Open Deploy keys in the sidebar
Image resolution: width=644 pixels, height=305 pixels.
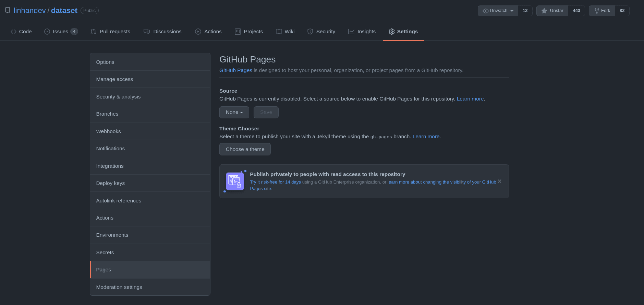(x=110, y=183)
